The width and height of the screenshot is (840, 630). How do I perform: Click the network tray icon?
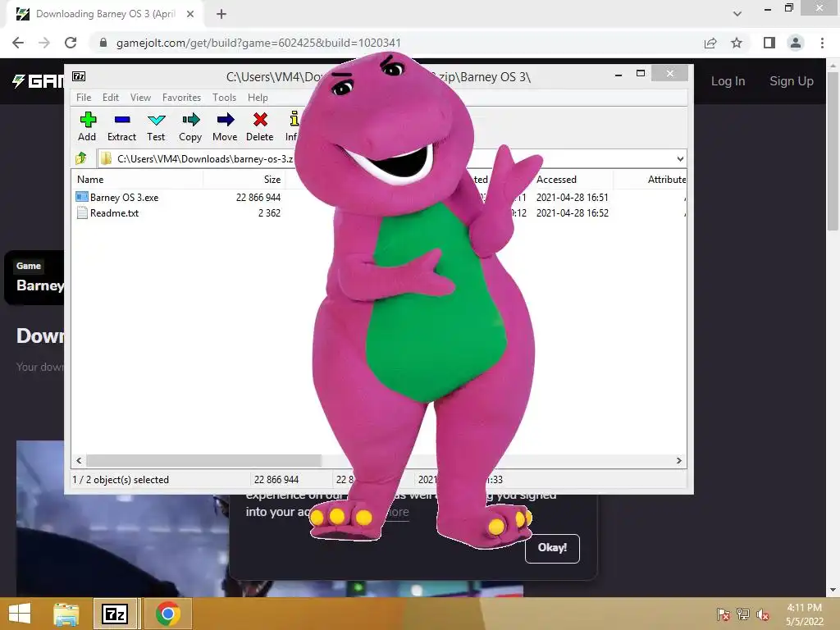[743, 614]
